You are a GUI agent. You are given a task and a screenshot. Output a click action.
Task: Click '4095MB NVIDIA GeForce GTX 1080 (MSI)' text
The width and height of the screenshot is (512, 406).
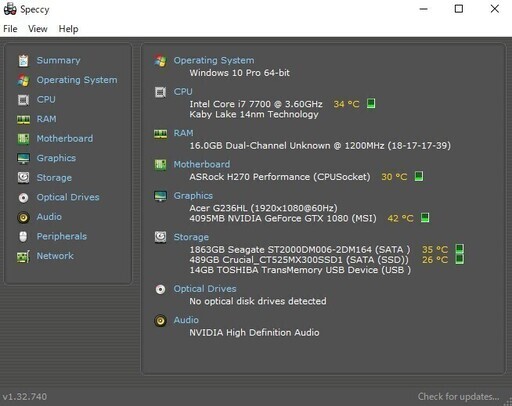283,218
